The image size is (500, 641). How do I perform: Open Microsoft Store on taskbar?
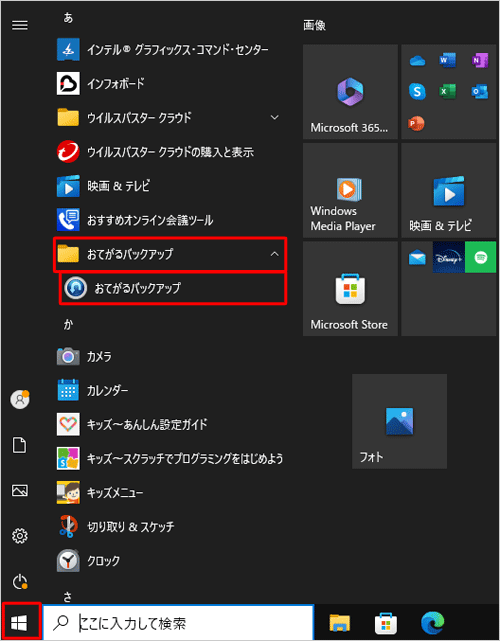[386, 623]
